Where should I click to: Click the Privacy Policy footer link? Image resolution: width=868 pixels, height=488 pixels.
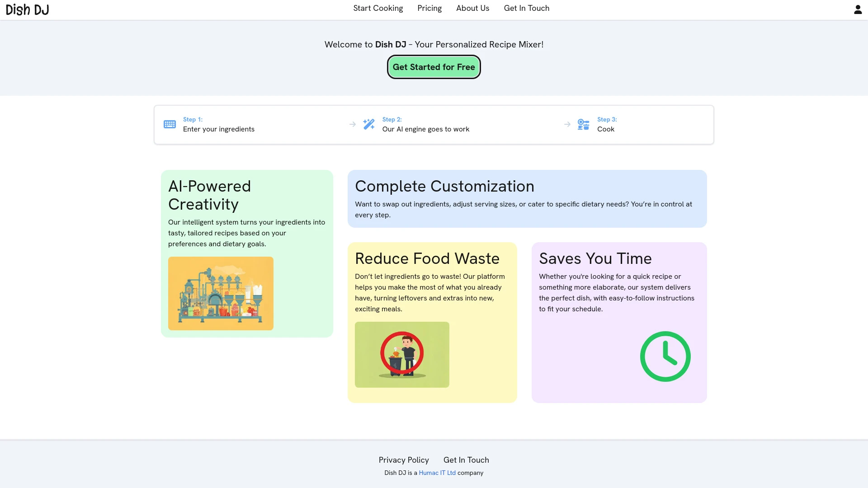pos(404,460)
